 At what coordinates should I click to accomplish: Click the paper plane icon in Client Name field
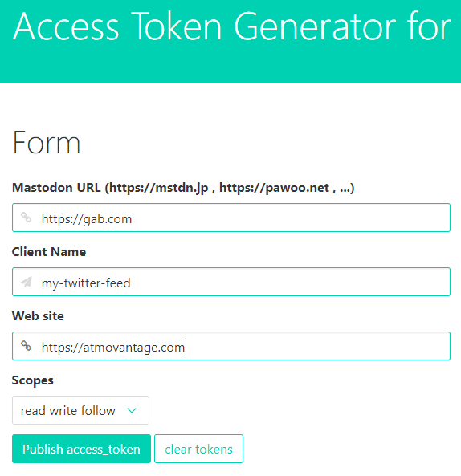[27, 282]
